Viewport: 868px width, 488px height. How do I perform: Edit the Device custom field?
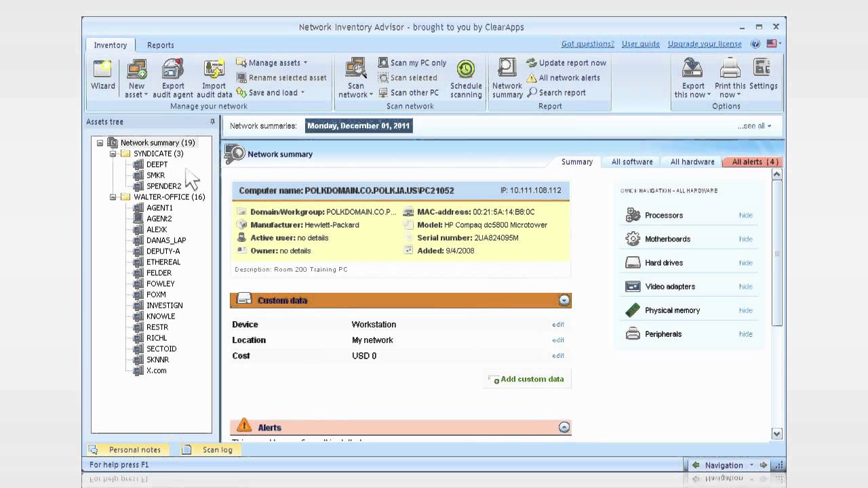(x=558, y=325)
